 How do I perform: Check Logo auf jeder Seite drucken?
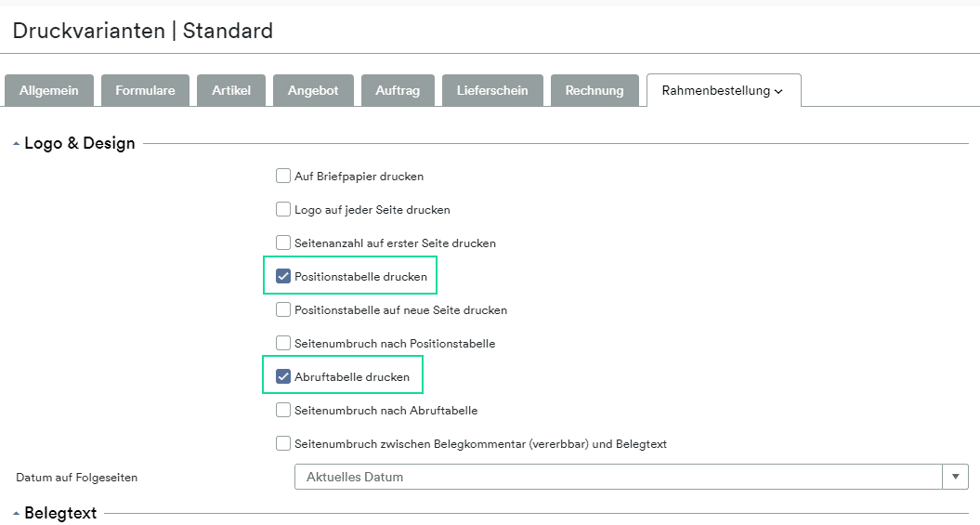[x=283, y=209]
